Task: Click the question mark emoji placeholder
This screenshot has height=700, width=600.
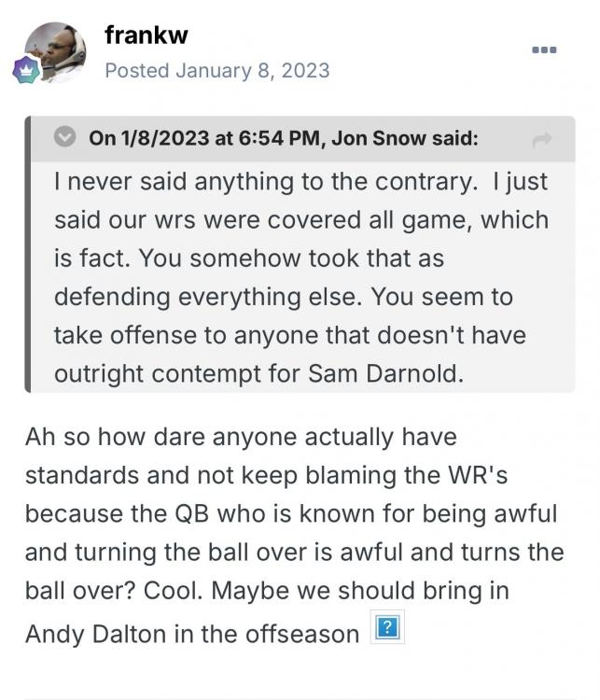Action: point(386,629)
